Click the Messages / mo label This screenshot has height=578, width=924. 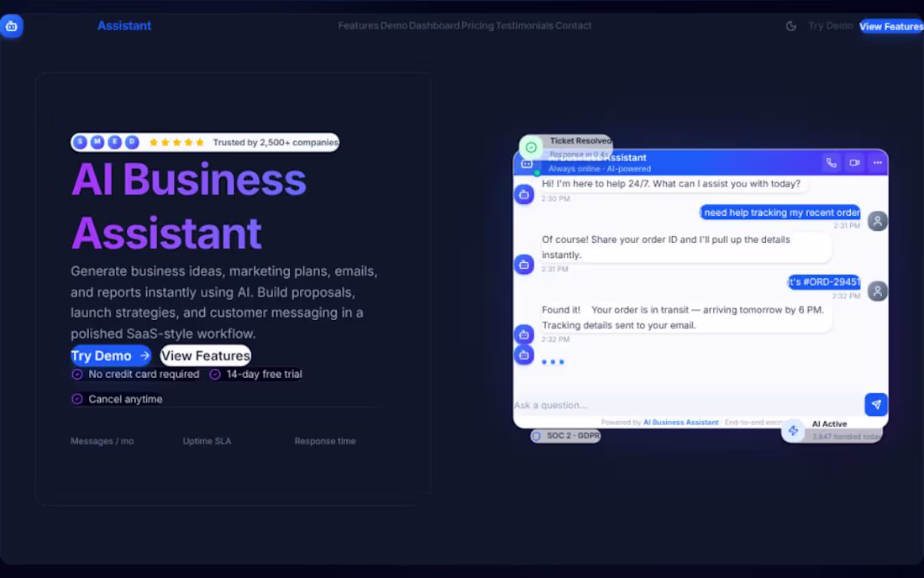click(x=102, y=441)
